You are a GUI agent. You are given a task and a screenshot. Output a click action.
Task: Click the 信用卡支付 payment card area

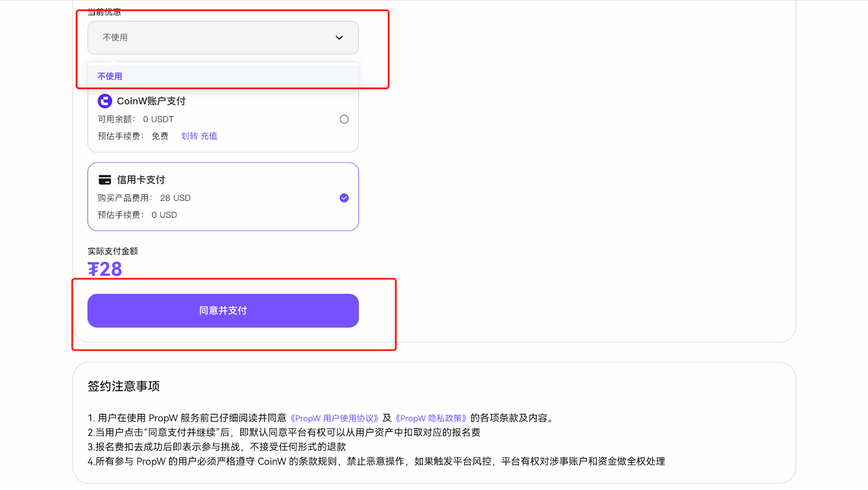point(222,196)
